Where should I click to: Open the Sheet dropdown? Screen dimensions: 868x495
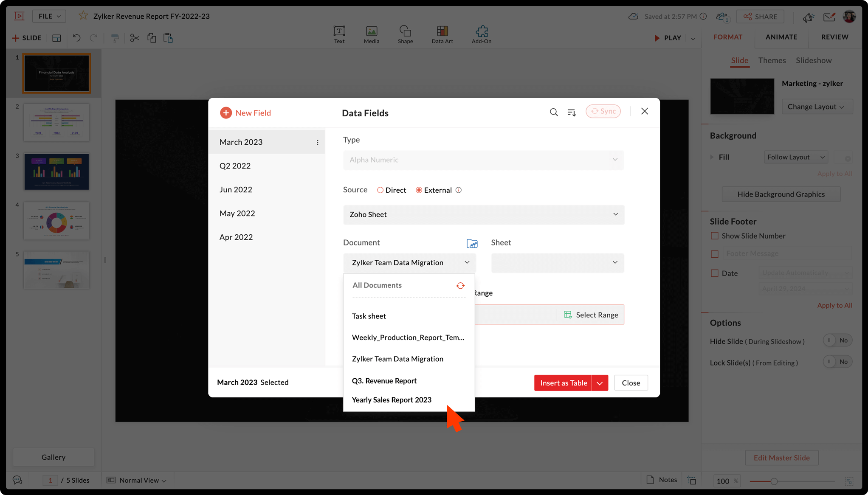pyautogui.click(x=557, y=263)
